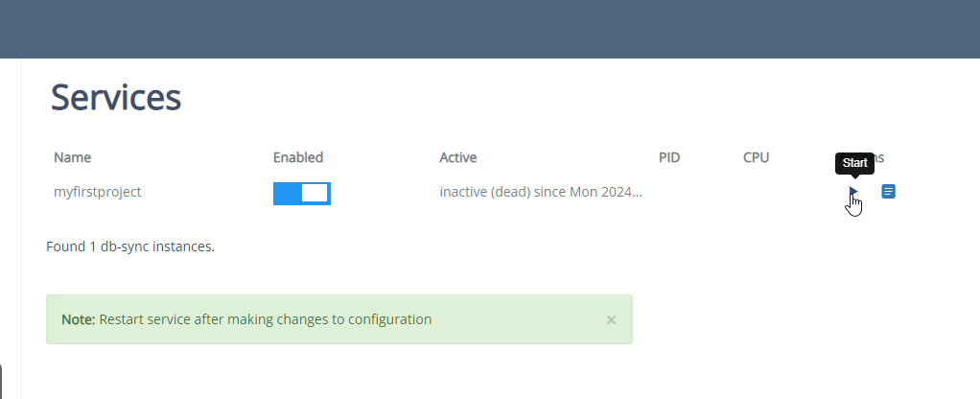
Task: Click the dark blue top header bar
Action: 490,29
